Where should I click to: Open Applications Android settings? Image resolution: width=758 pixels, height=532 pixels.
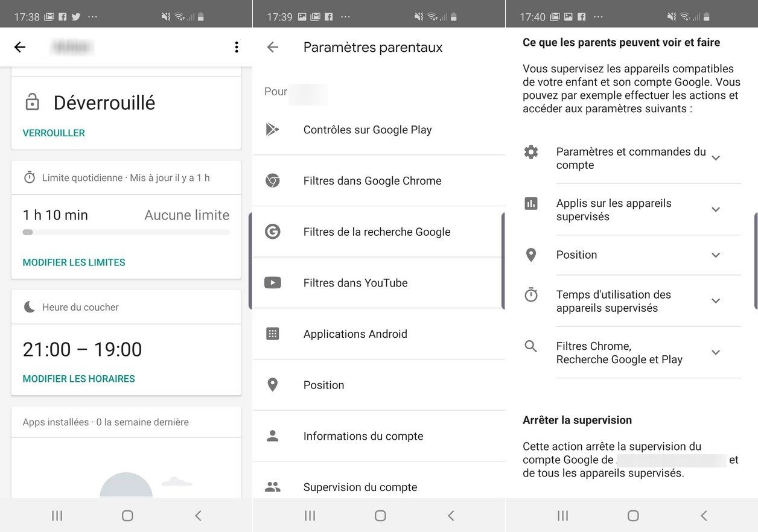355,334
